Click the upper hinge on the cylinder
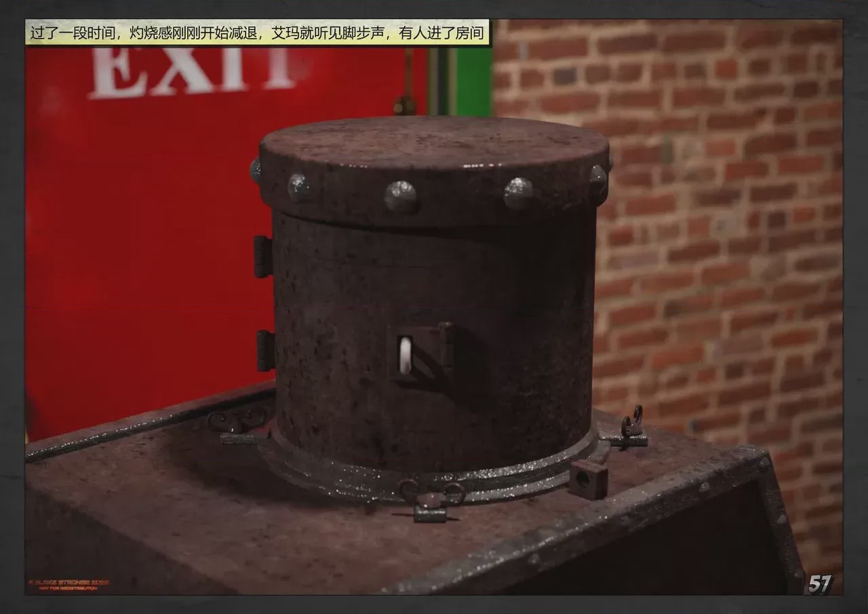868x614 pixels. pos(262,256)
